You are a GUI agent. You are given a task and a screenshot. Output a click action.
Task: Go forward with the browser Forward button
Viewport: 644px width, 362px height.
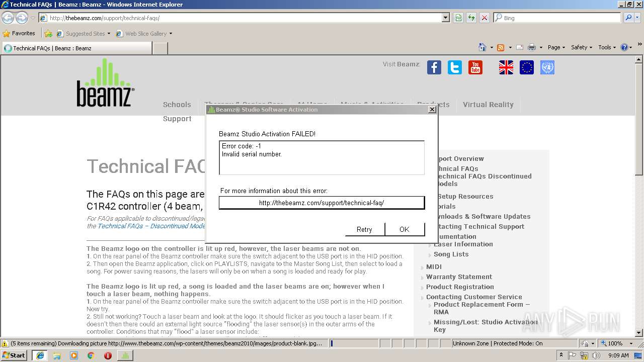pos(22,18)
